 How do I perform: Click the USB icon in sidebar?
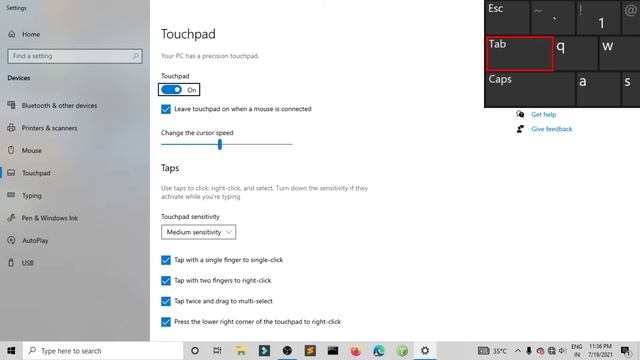[11, 263]
